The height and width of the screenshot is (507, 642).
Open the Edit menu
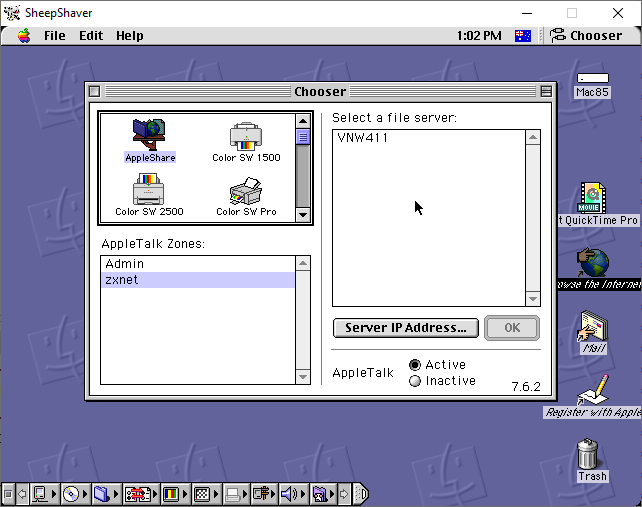91,36
